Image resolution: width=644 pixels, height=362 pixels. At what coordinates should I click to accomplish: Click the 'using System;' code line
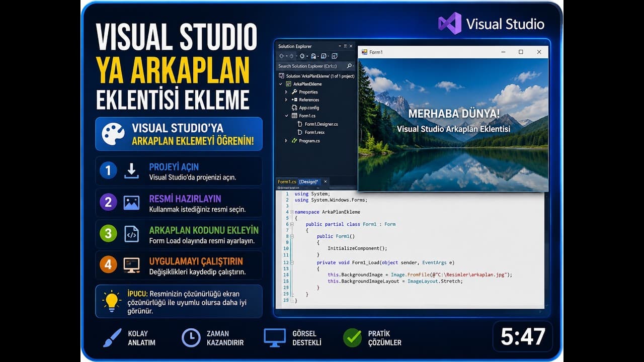[312, 194]
